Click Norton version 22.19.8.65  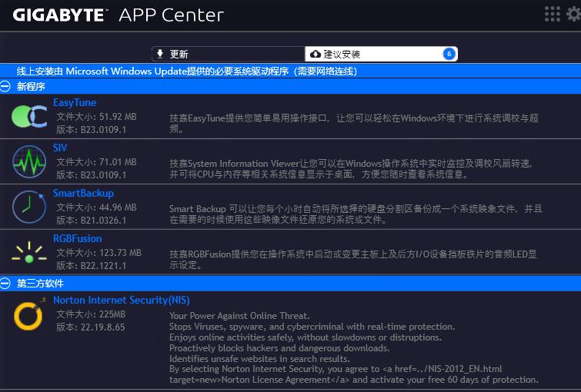tap(90, 327)
